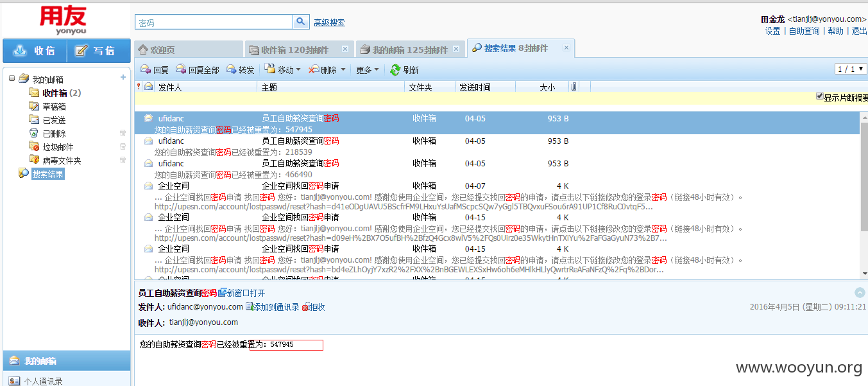Viewport: 868px width, 386px height.
Task: Open the 已发送 sent folder
Action: coord(47,120)
